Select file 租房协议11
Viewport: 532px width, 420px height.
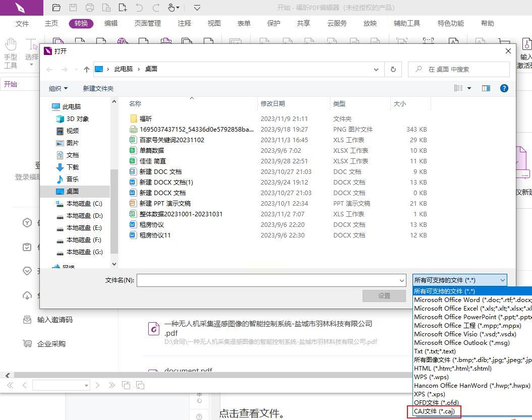[x=150, y=235]
